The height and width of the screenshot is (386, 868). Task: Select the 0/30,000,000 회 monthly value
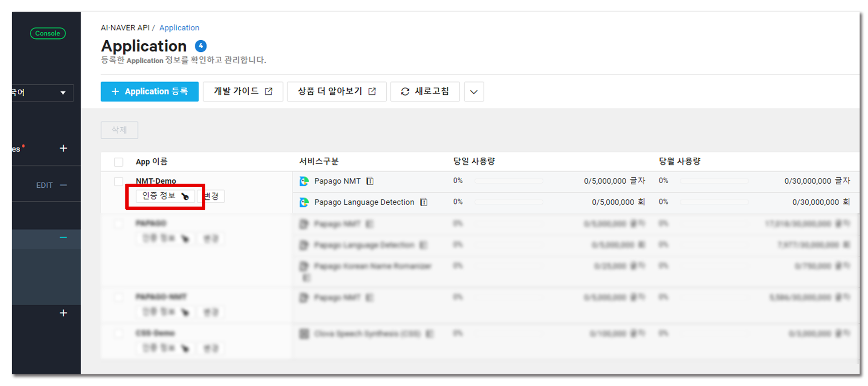coord(821,202)
